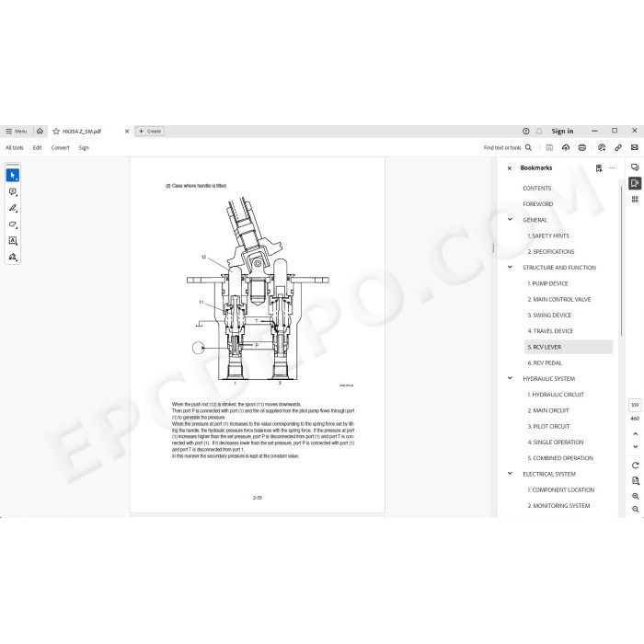
Task: Click the zoom out magnifier
Action: click(x=635, y=510)
